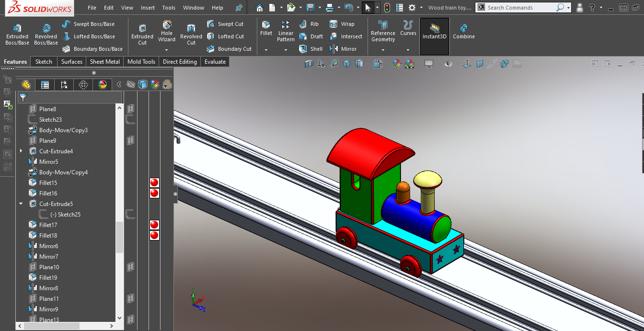The height and width of the screenshot is (331, 644).
Task: Open the Tools menu
Action: tap(169, 8)
